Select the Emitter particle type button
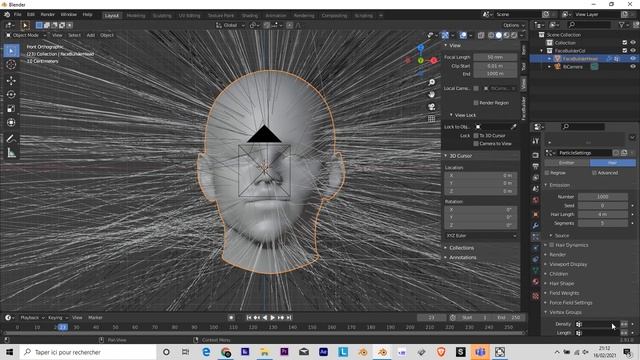Viewport: 640px width, 360px height. tap(567, 163)
